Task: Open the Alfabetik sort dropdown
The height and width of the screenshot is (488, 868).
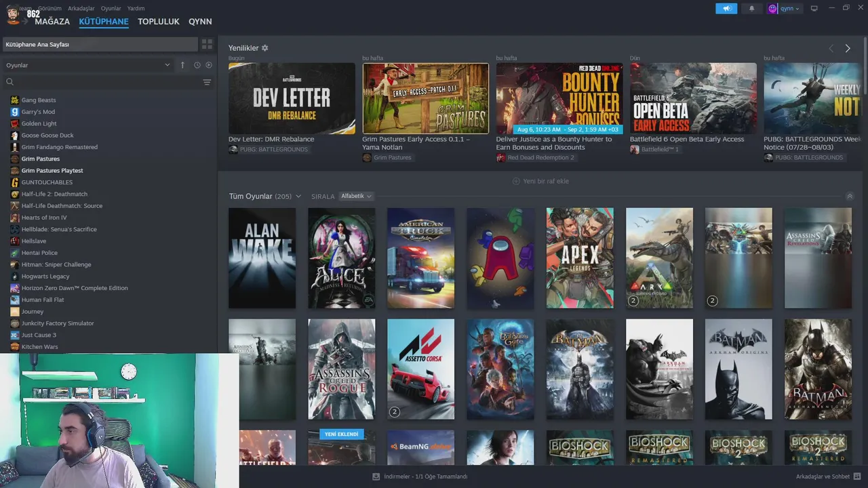Action: point(356,196)
